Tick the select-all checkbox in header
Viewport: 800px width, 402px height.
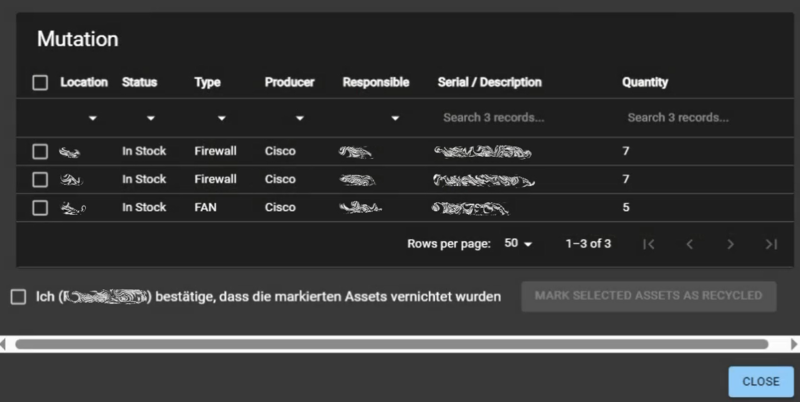tap(40, 83)
